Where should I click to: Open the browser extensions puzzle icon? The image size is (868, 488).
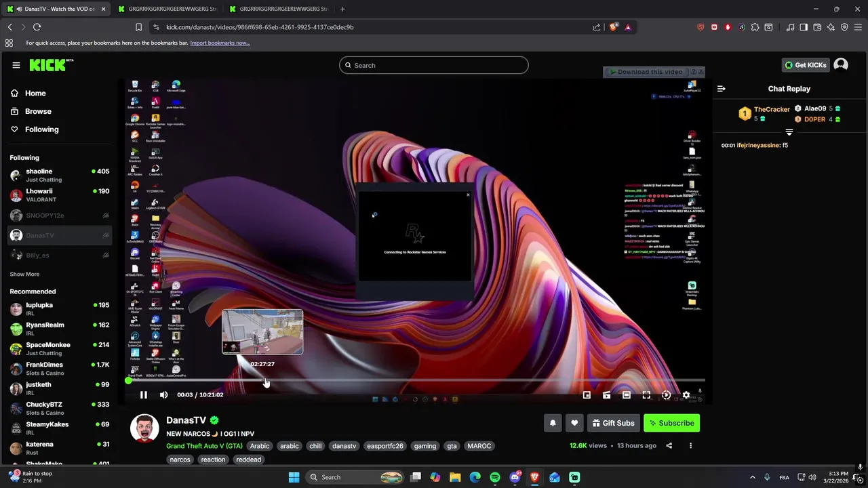tap(755, 27)
